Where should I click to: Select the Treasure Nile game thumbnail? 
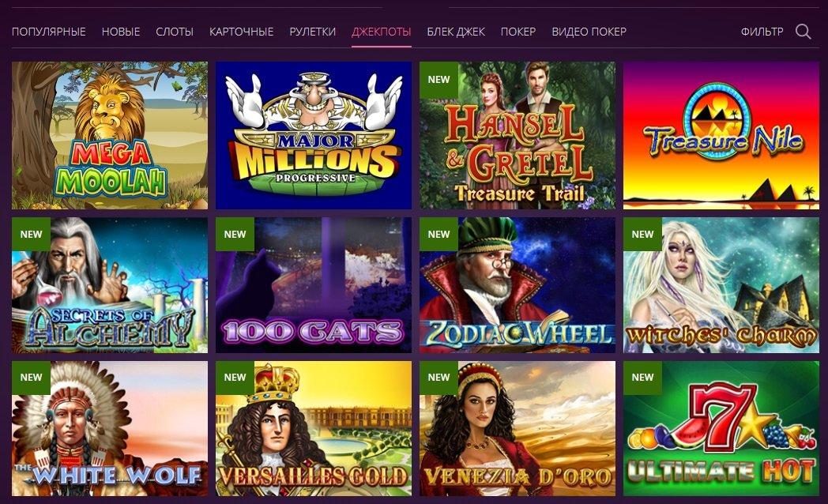tap(721, 136)
